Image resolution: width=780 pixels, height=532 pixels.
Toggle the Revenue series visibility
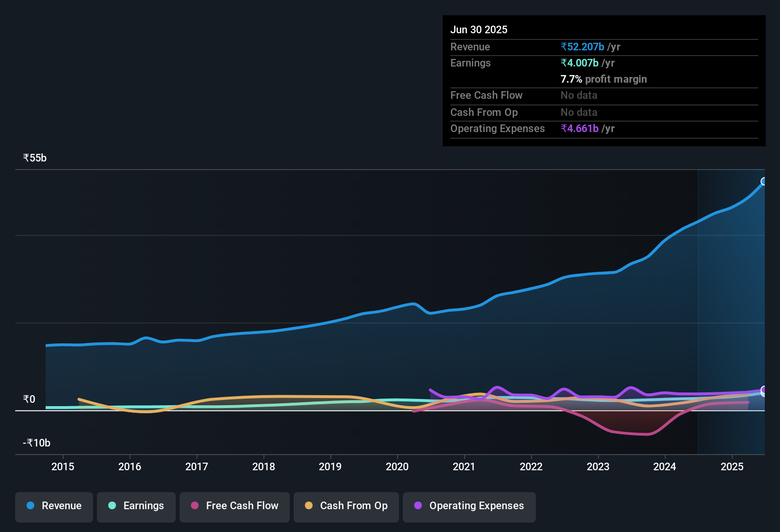pyautogui.click(x=54, y=506)
